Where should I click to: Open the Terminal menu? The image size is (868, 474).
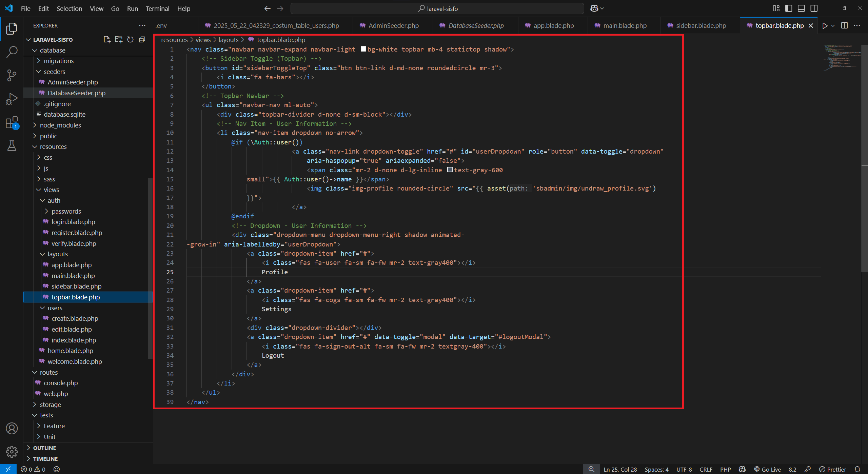click(157, 8)
